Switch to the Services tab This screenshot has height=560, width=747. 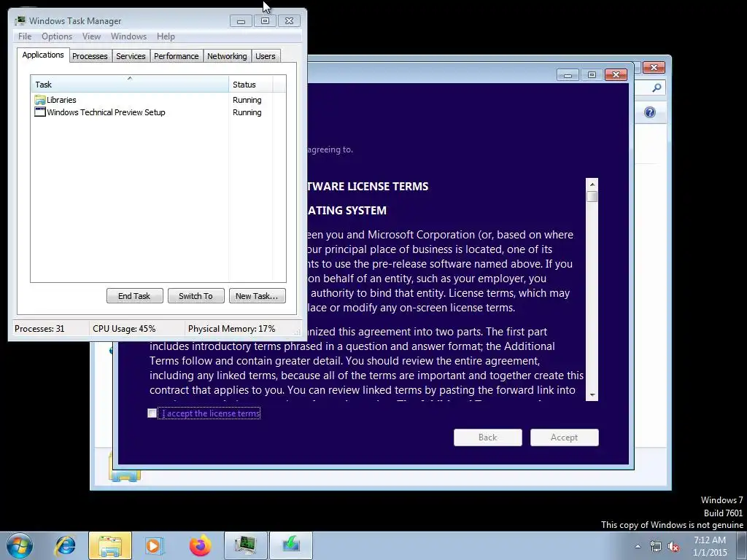pos(131,56)
